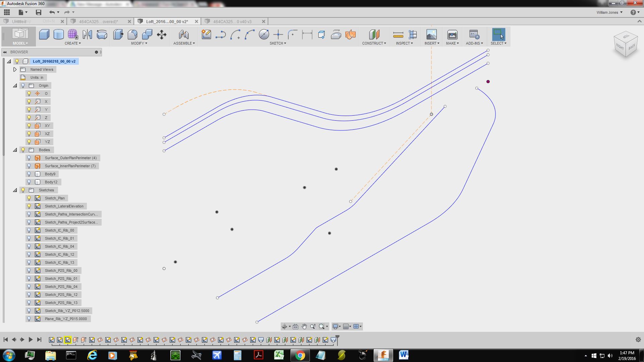Toggle visibility of Sketch_Plan
Viewport: 644px width, 362px height.
pos(29,198)
